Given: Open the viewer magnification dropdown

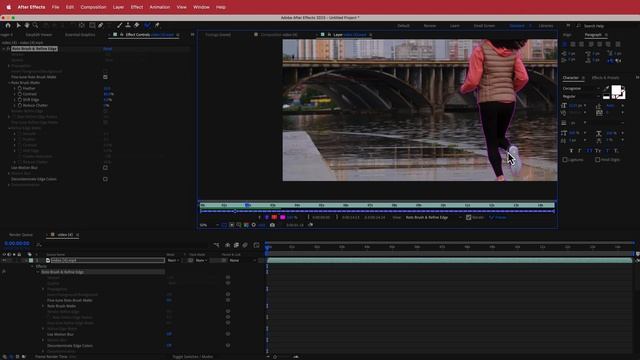Looking at the screenshot, I should point(209,225).
